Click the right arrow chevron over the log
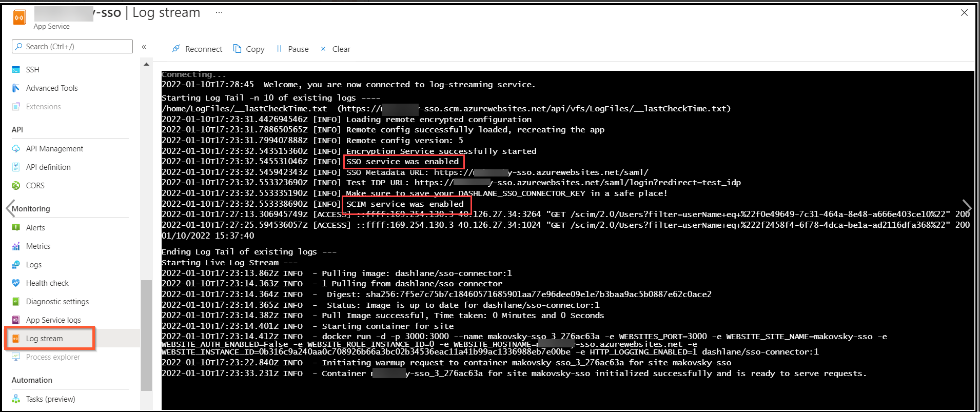Image resolution: width=980 pixels, height=412 pixels. [967, 208]
